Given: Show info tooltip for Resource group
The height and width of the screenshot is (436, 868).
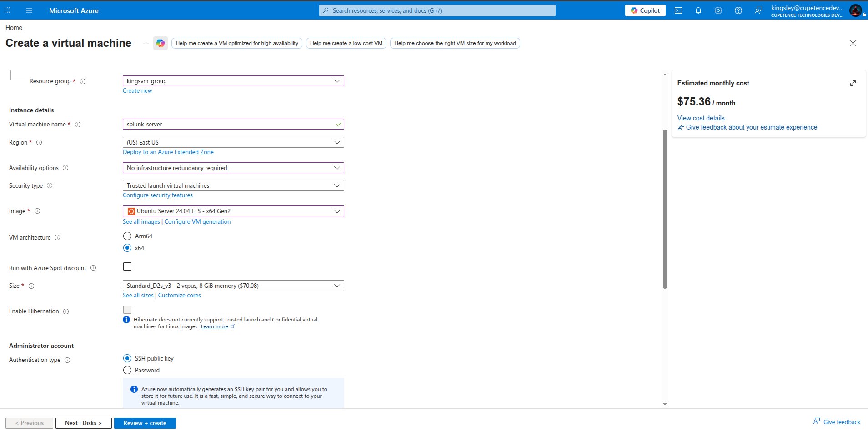Looking at the screenshot, I should (83, 81).
